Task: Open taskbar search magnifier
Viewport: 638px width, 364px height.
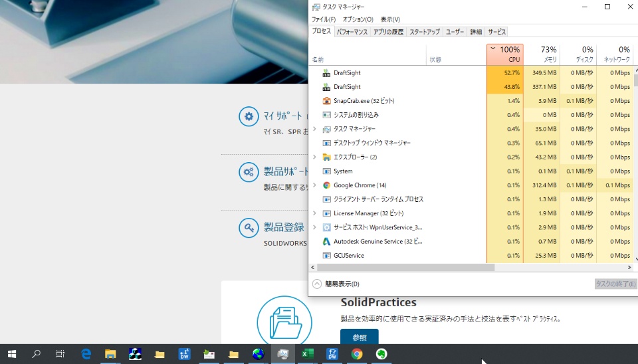Action: [36, 354]
